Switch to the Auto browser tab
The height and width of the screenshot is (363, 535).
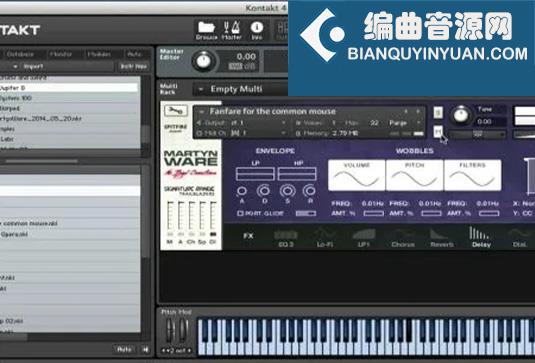tap(134, 54)
